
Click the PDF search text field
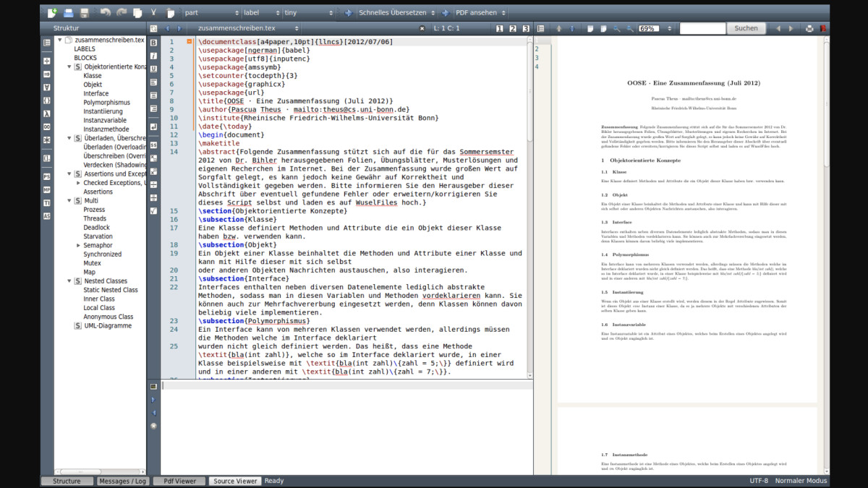point(702,28)
